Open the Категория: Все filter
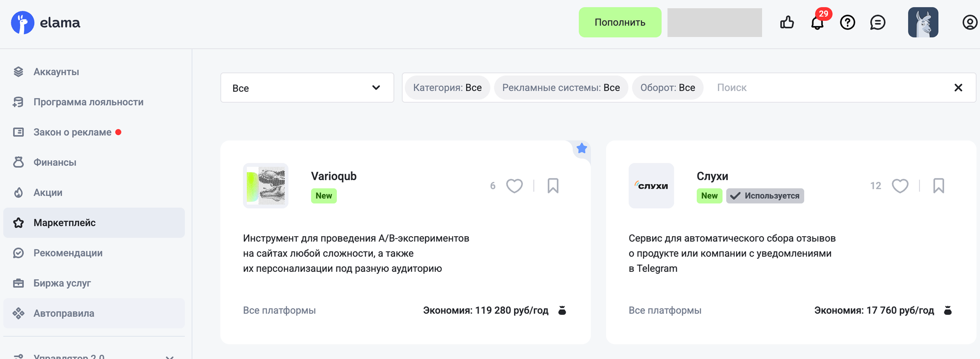980x359 pixels. click(447, 88)
